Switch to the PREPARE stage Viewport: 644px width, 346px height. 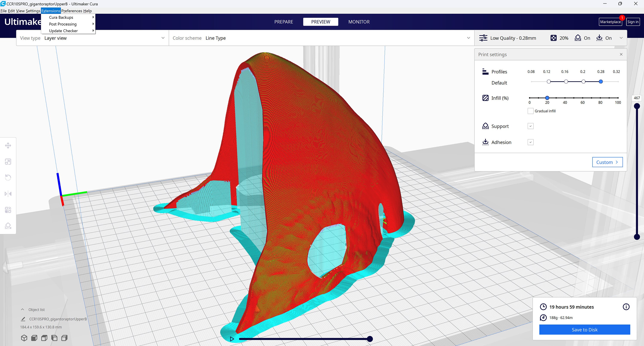pos(284,22)
